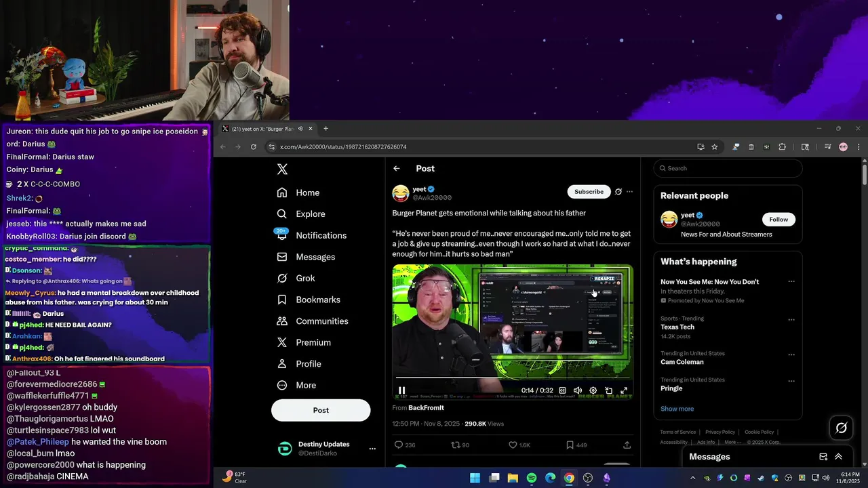This screenshot has height=488, width=868.
Task: Open Explore from the sidebar
Action: [x=300, y=213]
